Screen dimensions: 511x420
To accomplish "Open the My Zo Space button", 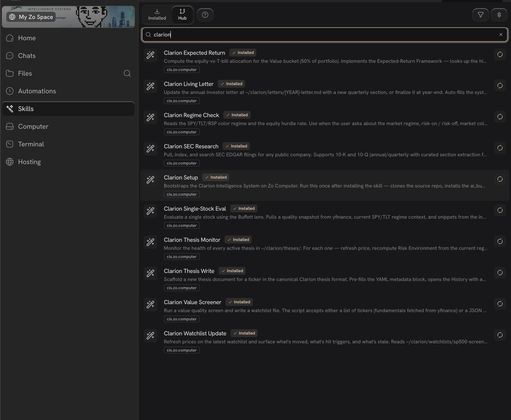I will (x=31, y=17).
